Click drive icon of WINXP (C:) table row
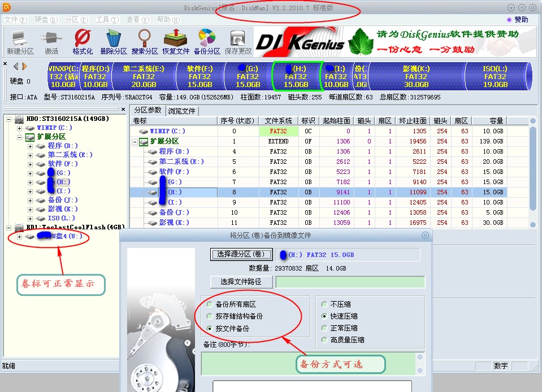Screen dimensions: 542x392 144,132
